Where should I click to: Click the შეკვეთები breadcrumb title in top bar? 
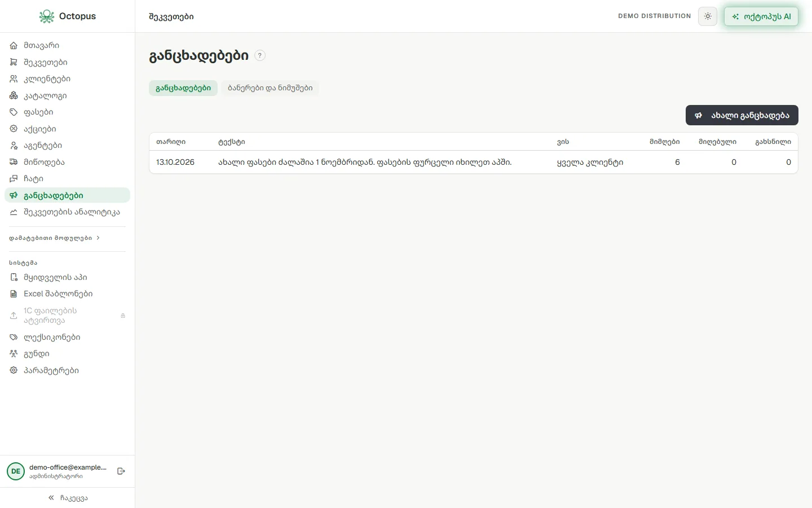pyautogui.click(x=171, y=17)
